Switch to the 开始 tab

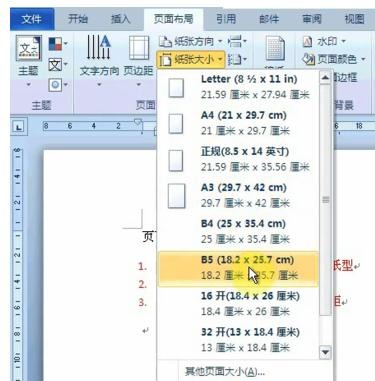[78, 19]
